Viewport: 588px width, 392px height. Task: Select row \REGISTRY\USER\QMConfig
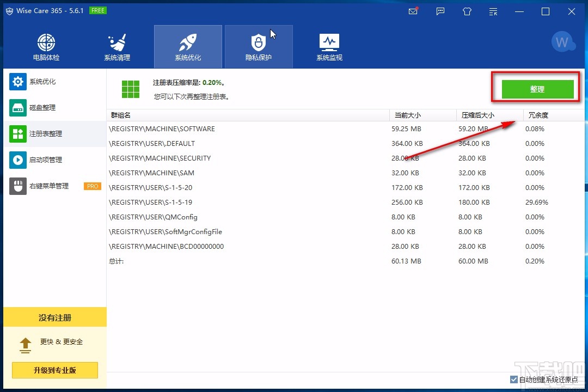coord(345,217)
